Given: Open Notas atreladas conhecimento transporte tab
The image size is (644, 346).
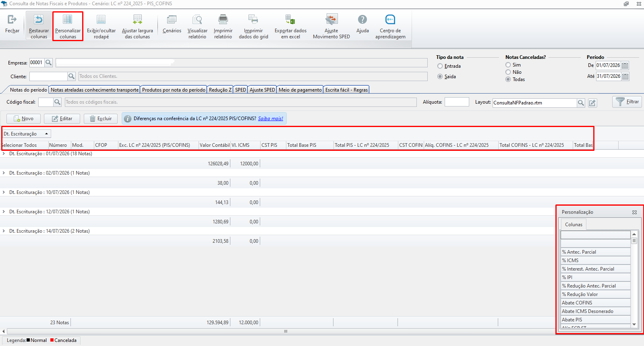Looking at the screenshot, I should click(x=95, y=90).
